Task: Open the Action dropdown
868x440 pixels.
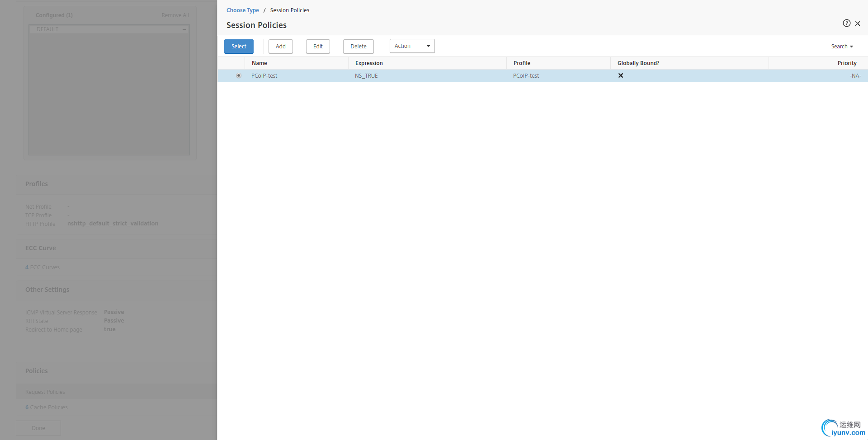Action: pyautogui.click(x=412, y=46)
